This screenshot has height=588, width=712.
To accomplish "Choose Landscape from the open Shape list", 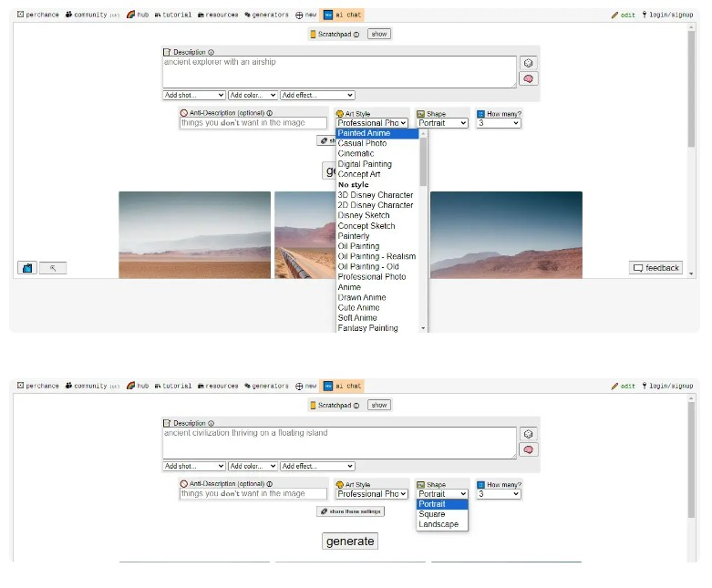I will pyautogui.click(x=442, y=524).
